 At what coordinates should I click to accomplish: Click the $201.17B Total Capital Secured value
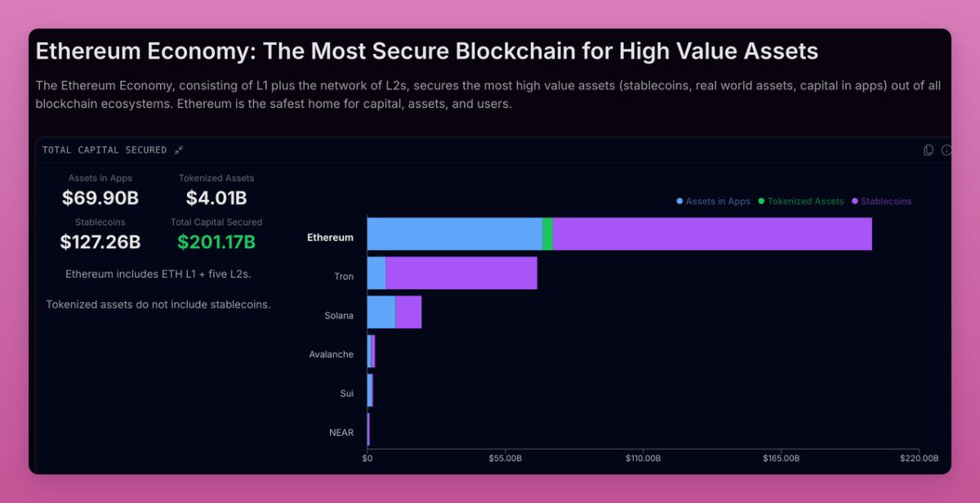(x=216, y=242)
